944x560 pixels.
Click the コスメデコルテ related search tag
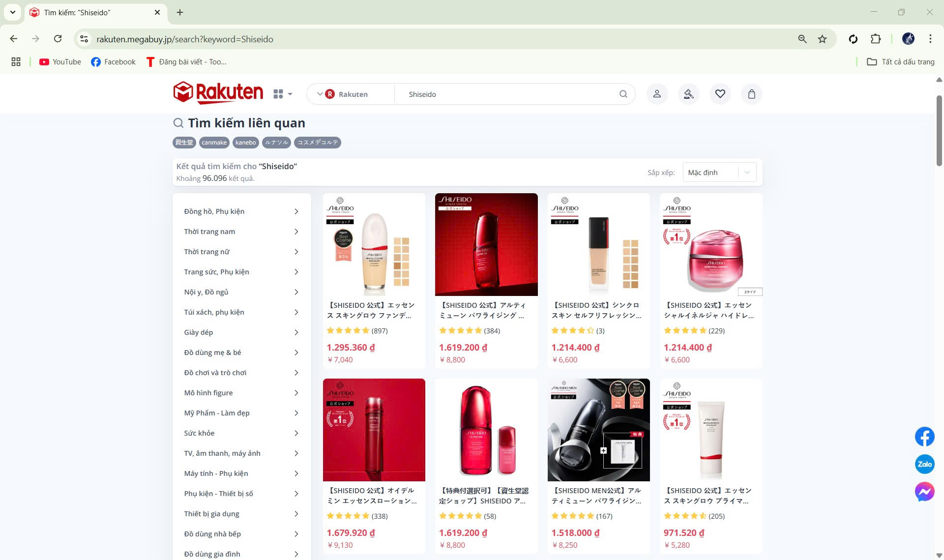tap(318, 143)
